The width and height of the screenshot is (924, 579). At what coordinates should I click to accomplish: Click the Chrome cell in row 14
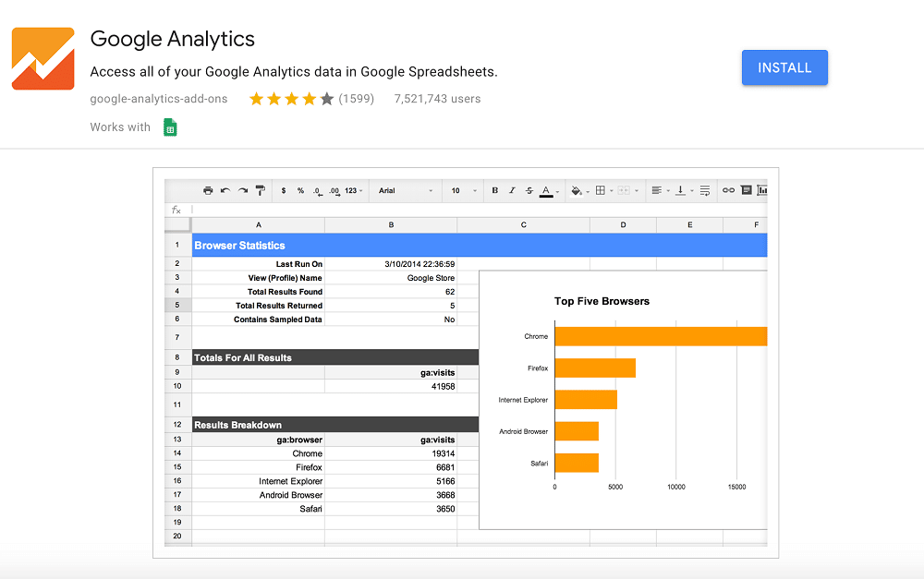coord(258,453)
